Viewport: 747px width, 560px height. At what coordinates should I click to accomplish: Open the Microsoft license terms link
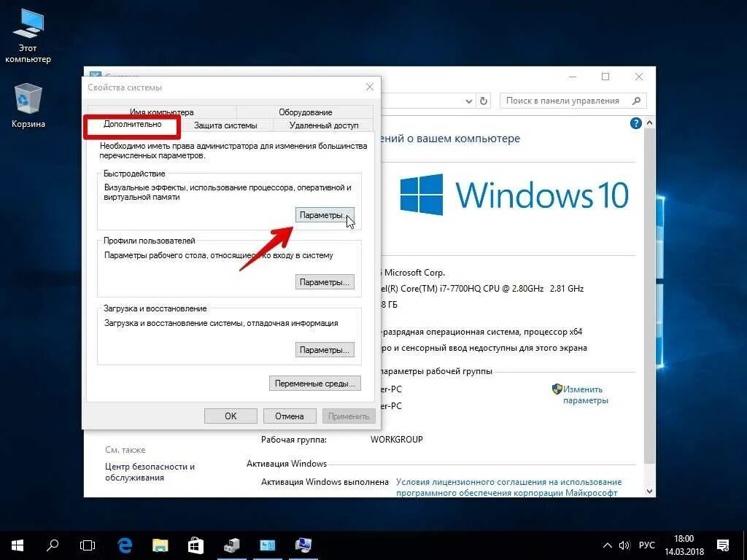coord(508,487)
